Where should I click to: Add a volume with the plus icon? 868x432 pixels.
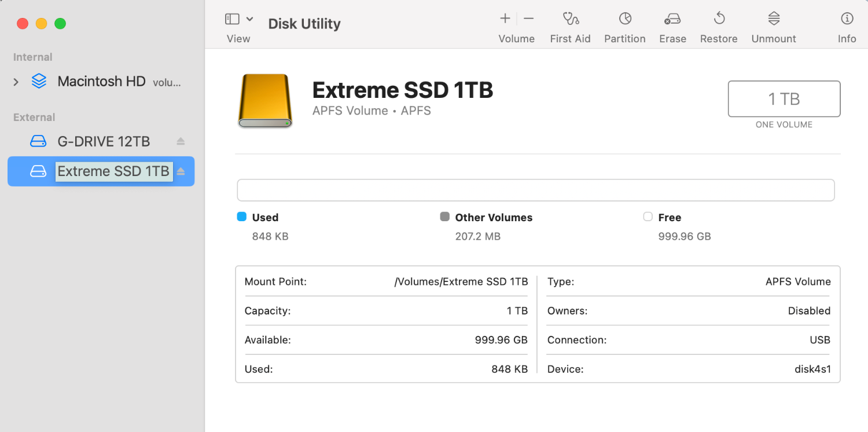(505, 19)
